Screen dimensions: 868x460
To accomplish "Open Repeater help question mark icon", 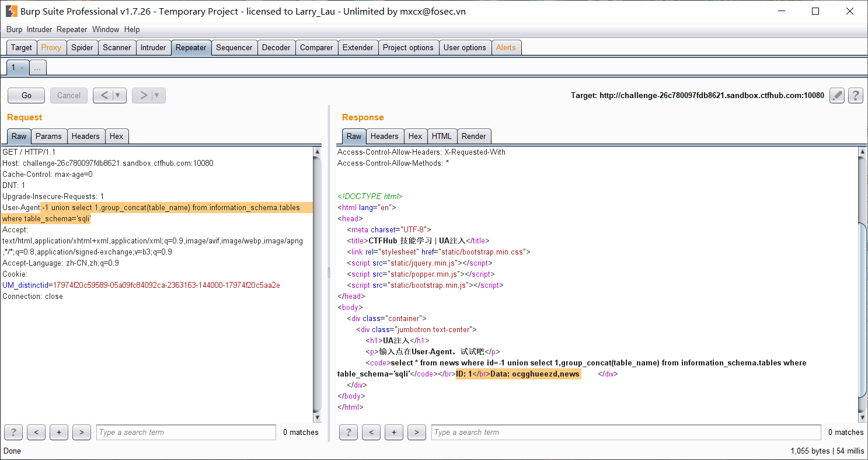I will coord(856,95).
